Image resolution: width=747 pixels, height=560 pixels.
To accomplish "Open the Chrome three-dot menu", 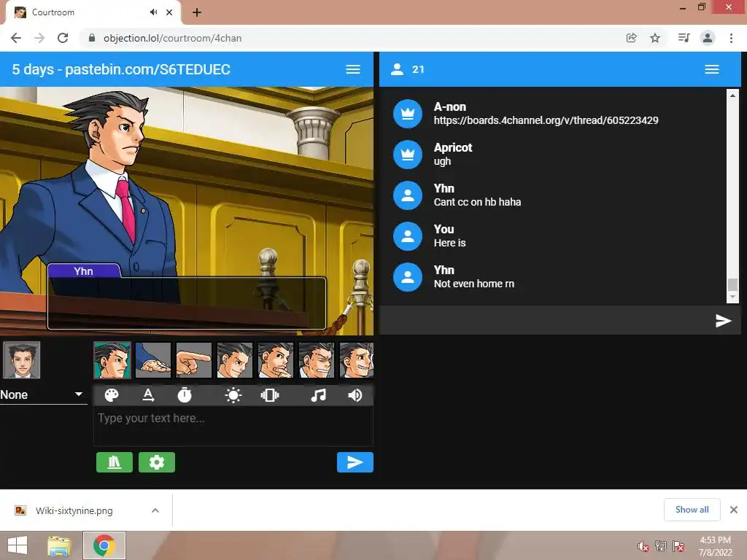I will pos(731,38).
